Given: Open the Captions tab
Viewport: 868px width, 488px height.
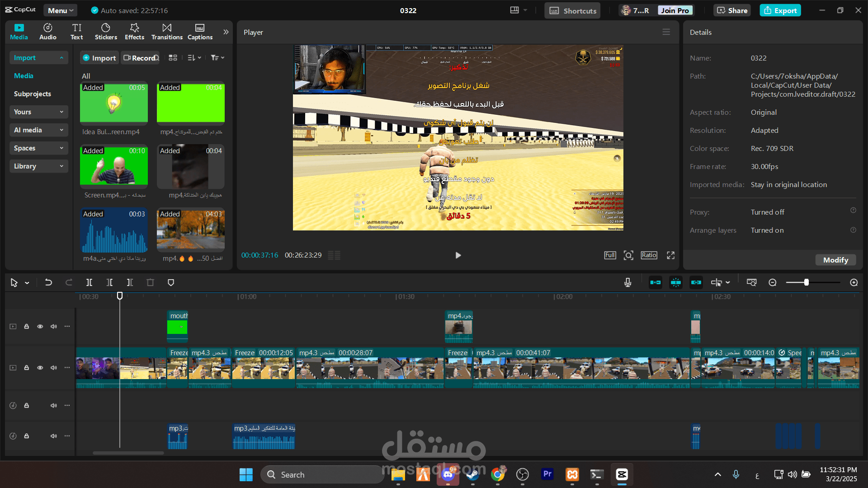Looking at the screenshot, I should pos(200,32).
